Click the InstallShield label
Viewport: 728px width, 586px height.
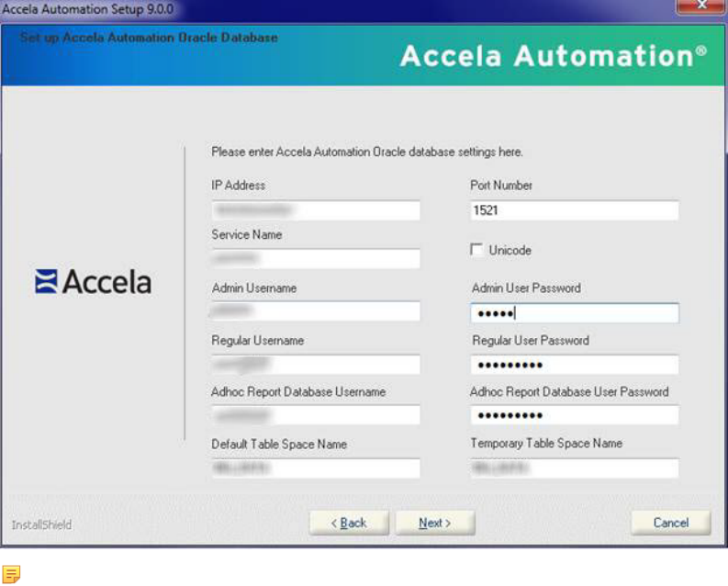(x=41, y=524)
